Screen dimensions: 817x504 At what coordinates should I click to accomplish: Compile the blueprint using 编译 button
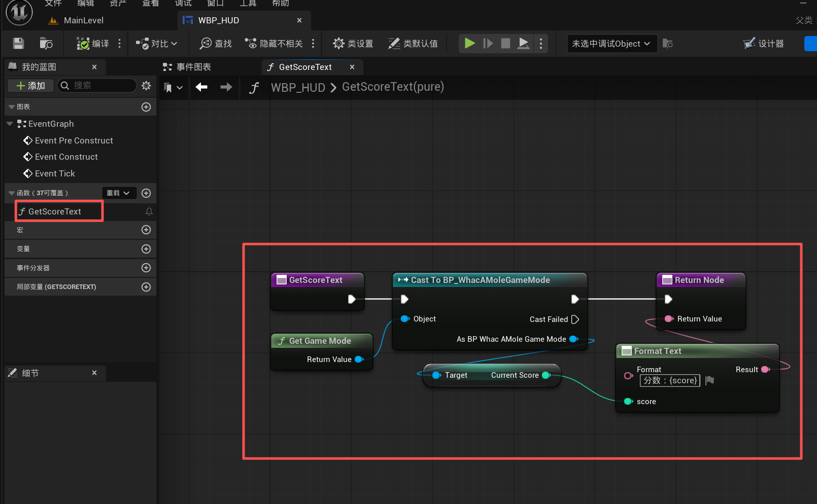[x=93, y=44]
